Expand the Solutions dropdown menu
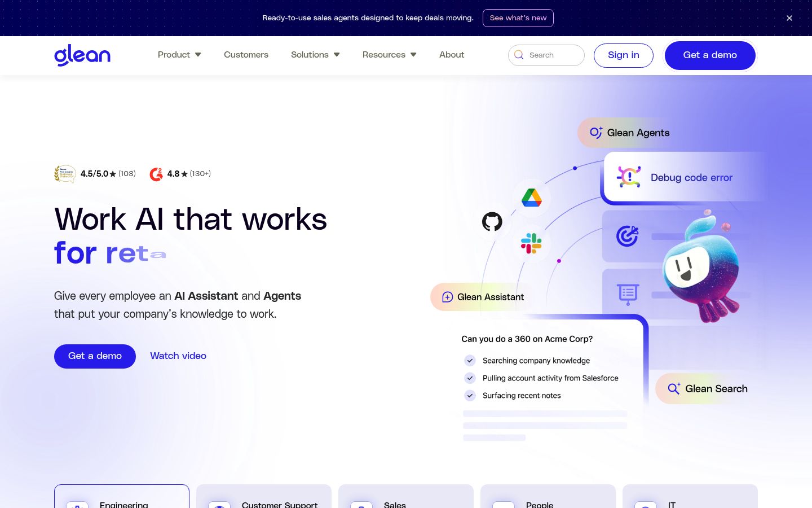Image resolution: width=812 pixels, height=508 pixels. (x=315, y=55)
